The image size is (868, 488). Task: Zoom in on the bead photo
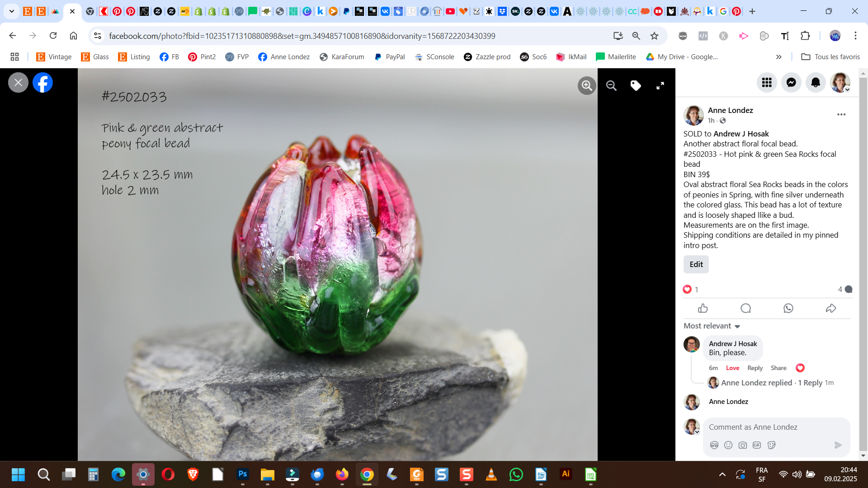[x=587, y=85]
